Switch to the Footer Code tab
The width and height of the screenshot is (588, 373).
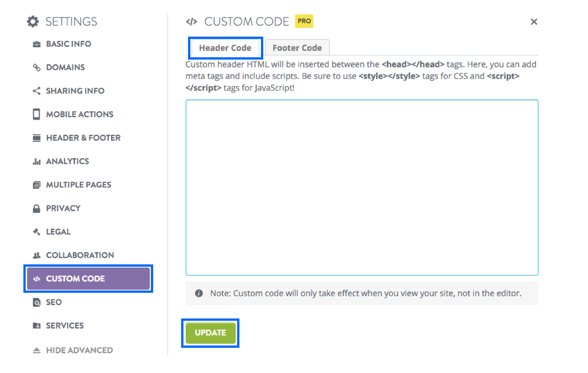tap(297, 47)
